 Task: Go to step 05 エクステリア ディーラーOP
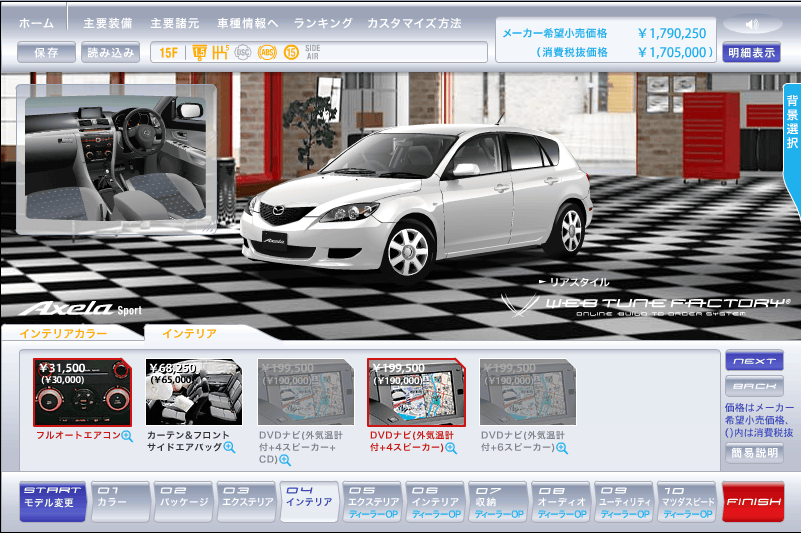pyautogui.click(x=372, y=502)
